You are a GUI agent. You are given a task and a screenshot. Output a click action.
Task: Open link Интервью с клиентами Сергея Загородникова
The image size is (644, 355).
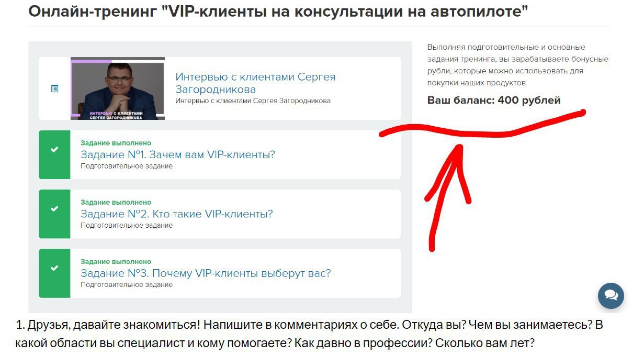255,83
